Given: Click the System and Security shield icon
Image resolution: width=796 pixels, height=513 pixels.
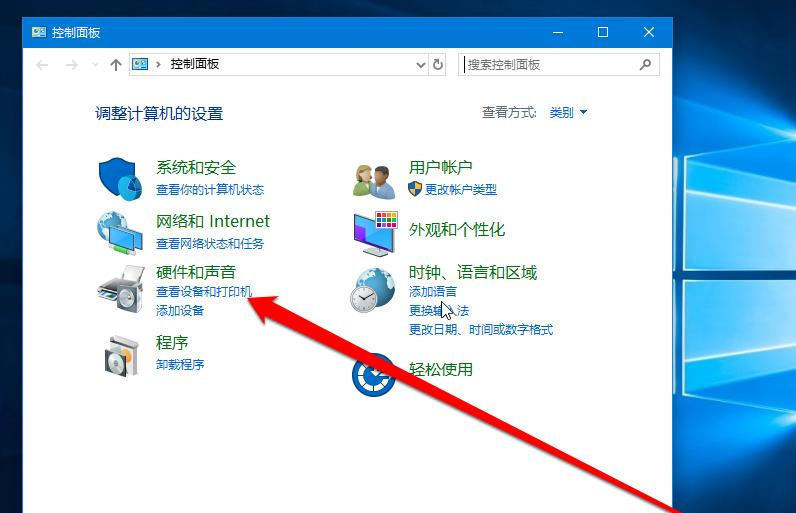Looking at the screenshot, I should (120, 178).
